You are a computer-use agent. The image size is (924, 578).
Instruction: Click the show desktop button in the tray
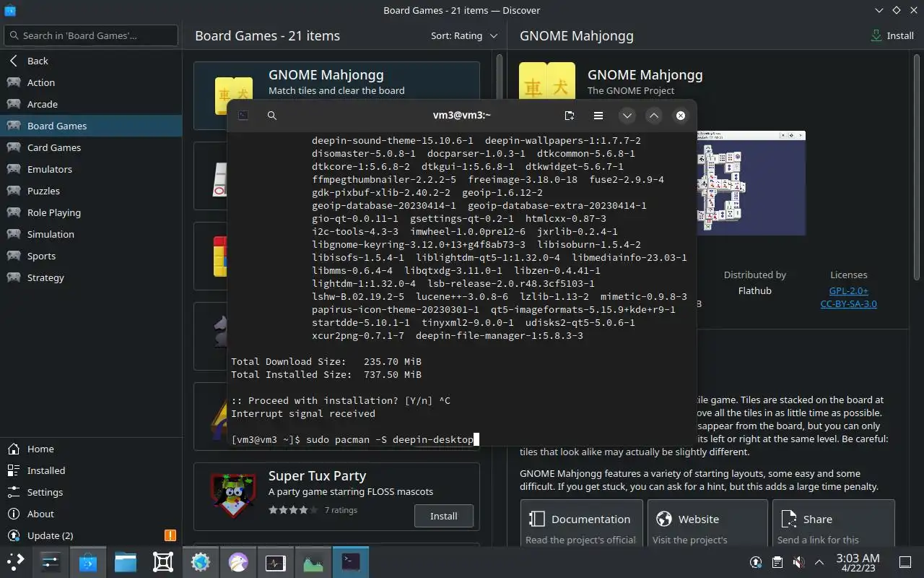[x=905, y=562]
